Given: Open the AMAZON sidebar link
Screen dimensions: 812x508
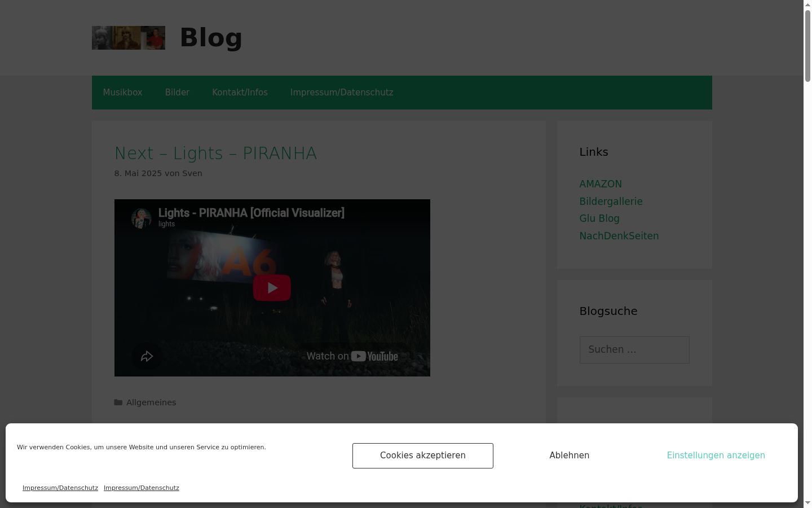Looking at the screenshot, I should [601, 184].
